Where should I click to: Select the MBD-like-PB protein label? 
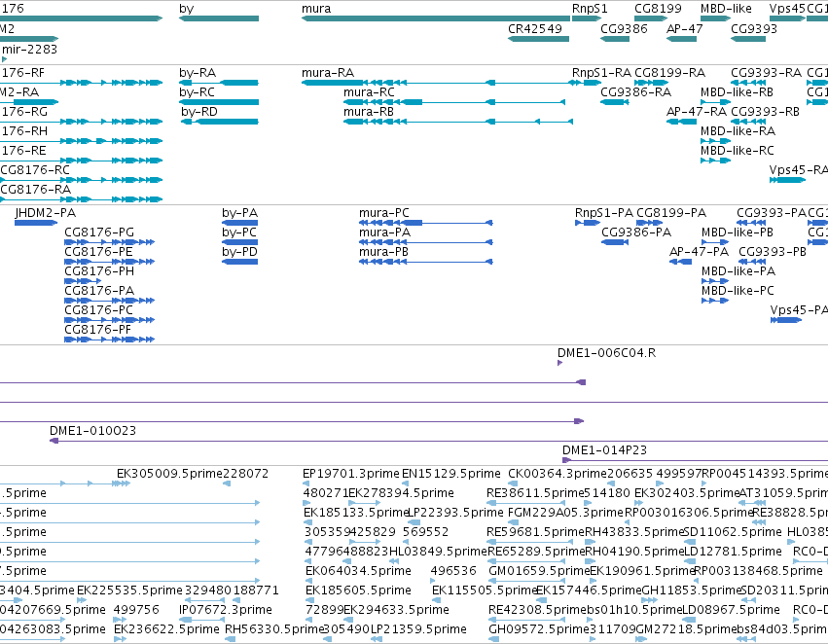click(738, 233)
